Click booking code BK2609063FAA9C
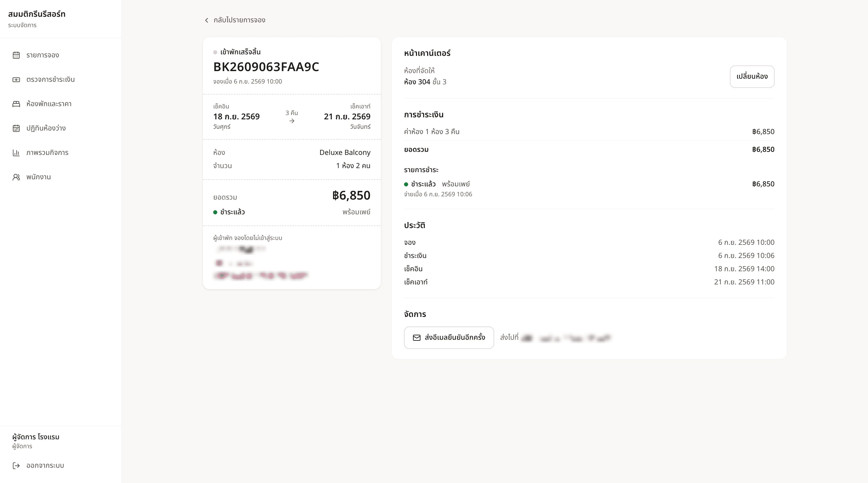 coord(266,67)
